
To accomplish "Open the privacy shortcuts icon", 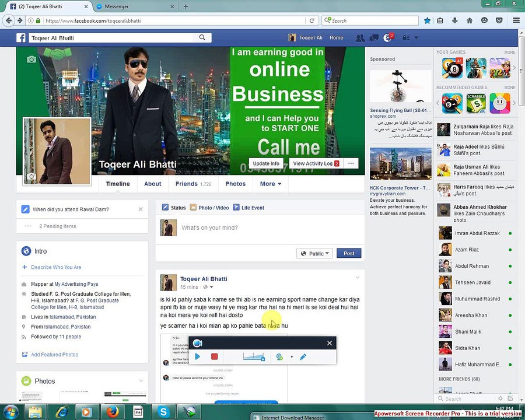I will 406,38.
